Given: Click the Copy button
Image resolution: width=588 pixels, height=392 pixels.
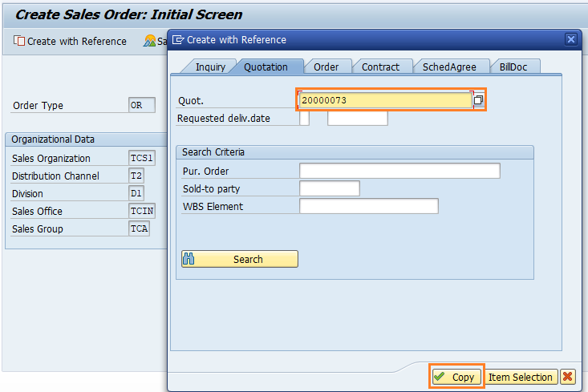Looking at the screenshot, I should point(456,377).
